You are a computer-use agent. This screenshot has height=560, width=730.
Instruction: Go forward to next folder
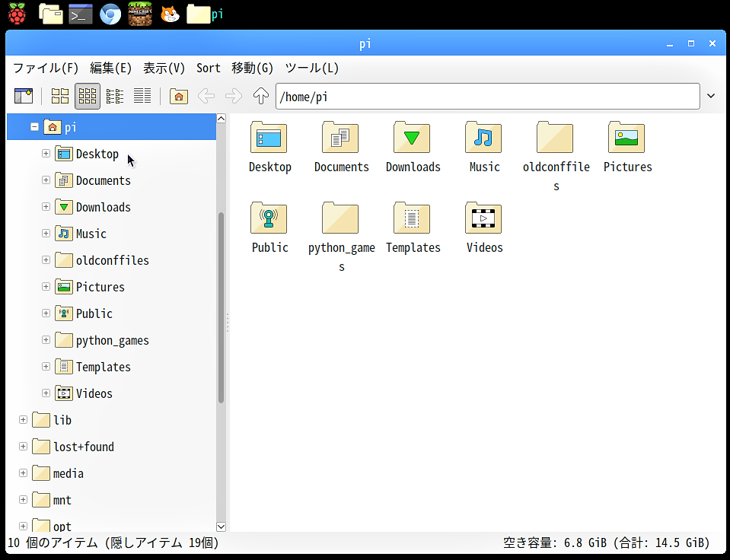coord(234,96)
